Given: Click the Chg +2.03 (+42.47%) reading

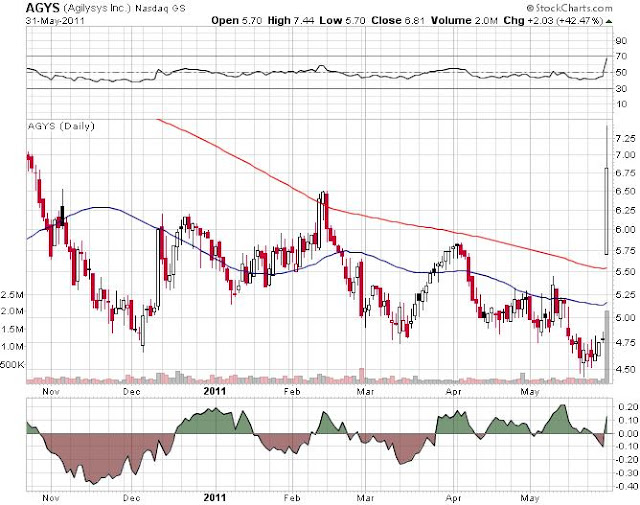Looking at the screenshot, I should coord(553,20).
